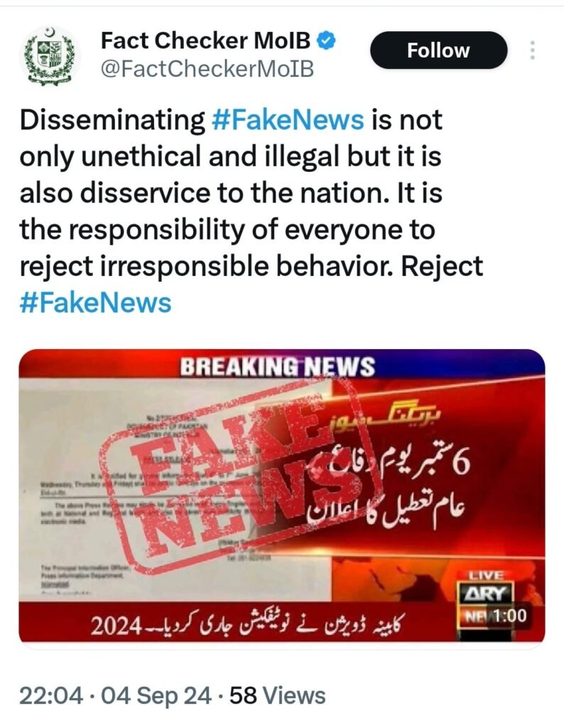This screenshot has width=564, height=728.
Task: Click the LIVE label above the ARY logo
Action: click(486, 576)
